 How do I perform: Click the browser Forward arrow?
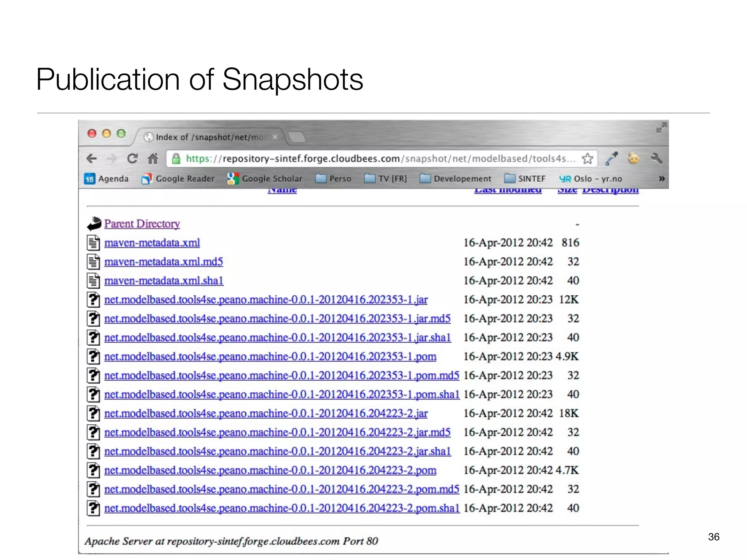[112, 159]
